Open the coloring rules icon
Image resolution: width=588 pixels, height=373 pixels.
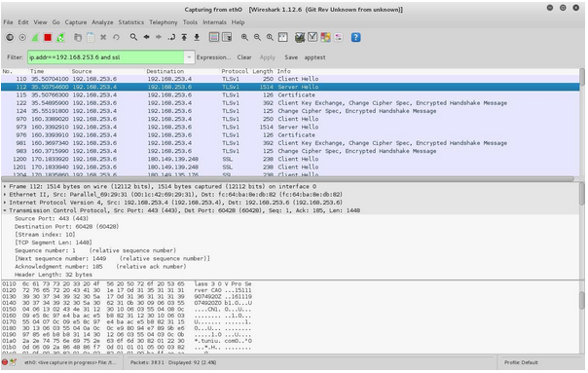(x=325, y=37)
